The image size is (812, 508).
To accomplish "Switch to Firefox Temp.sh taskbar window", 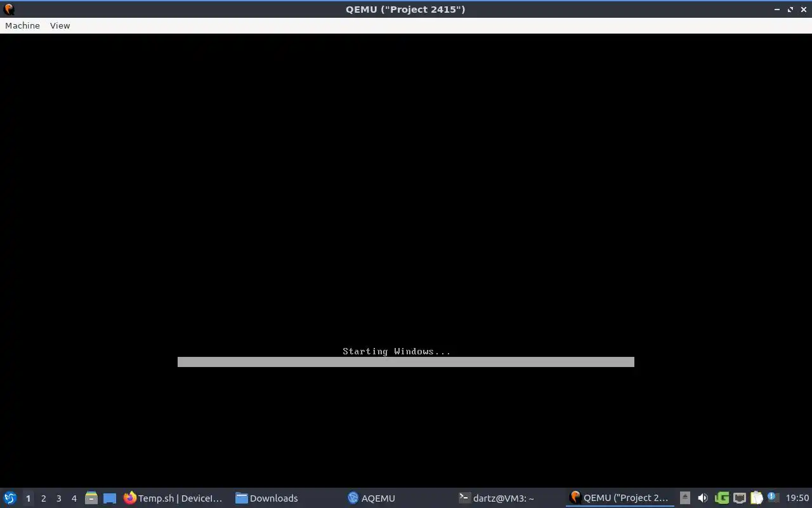I will coord(173,498).
